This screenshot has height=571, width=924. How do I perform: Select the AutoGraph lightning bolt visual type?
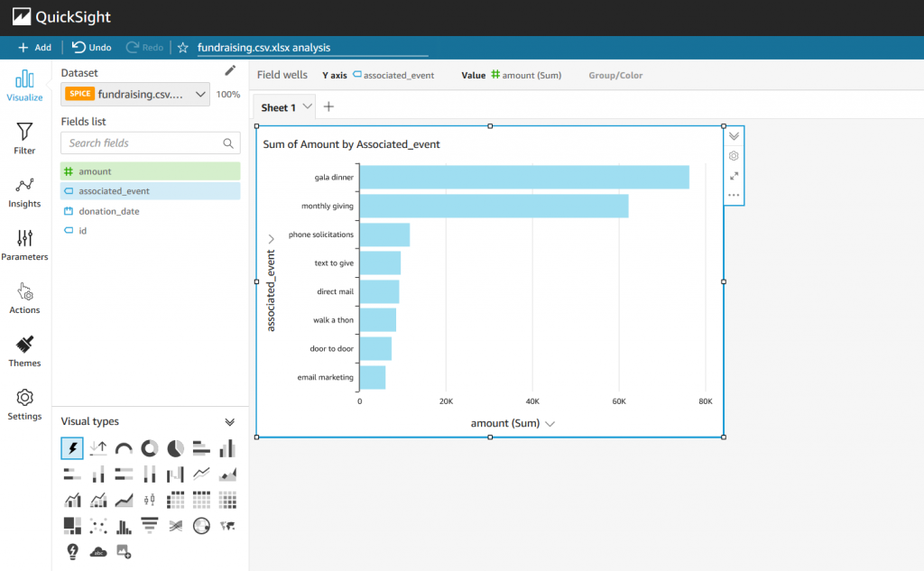pyautogui.click(x=72, y=448)
